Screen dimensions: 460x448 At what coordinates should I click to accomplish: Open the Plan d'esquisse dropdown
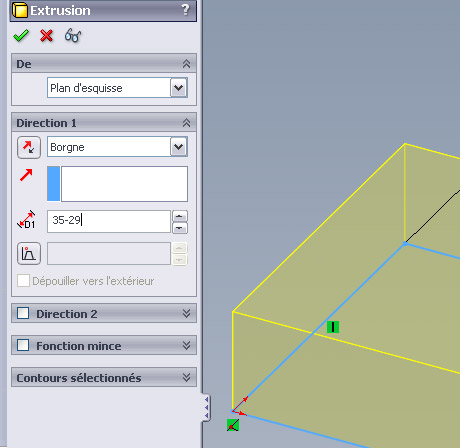179,88
